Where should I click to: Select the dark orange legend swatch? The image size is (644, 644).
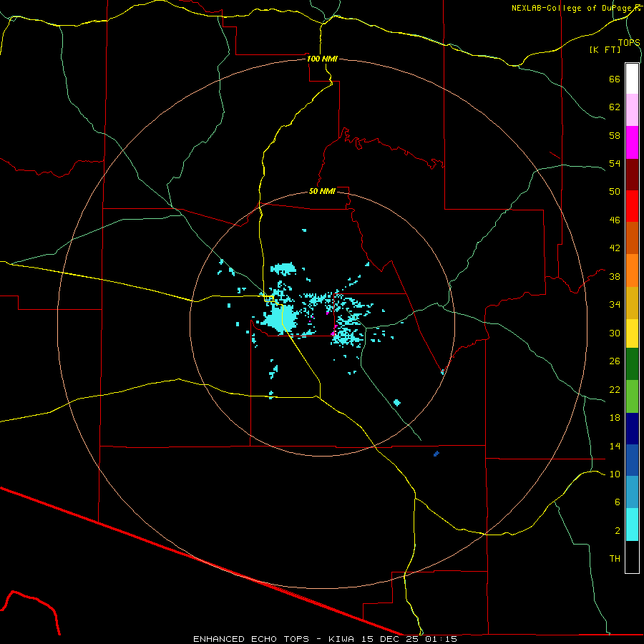pyautogui.click(x=632, y=238)
